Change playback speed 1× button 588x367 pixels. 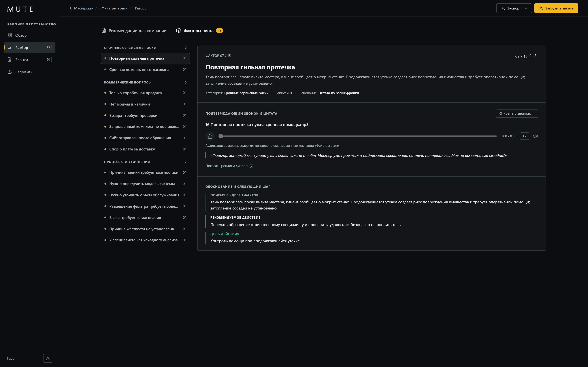pyautogui.click(x=524, y=136)
